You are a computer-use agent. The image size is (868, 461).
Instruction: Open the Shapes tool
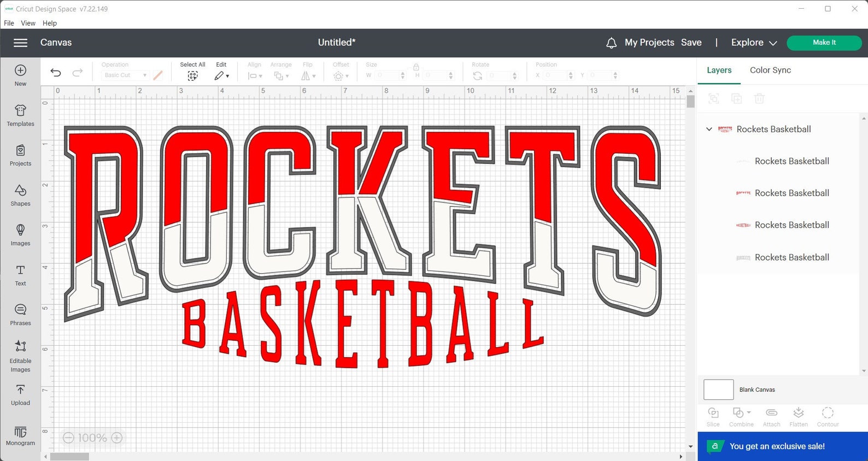pos(20,195)
